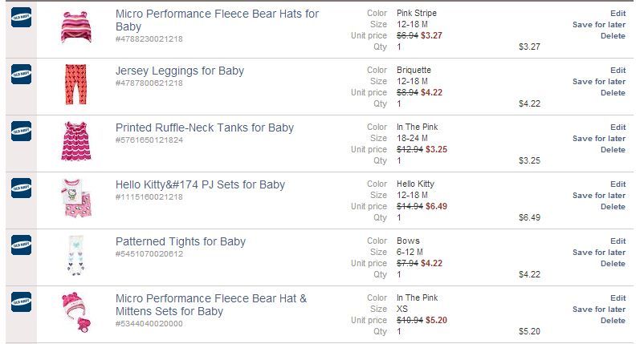Click Old Navy logo beside Ruffle-Neck Tanks
The width and height of the screenshot is (644, 344).
pyautogui.click(x=21, y=132)
